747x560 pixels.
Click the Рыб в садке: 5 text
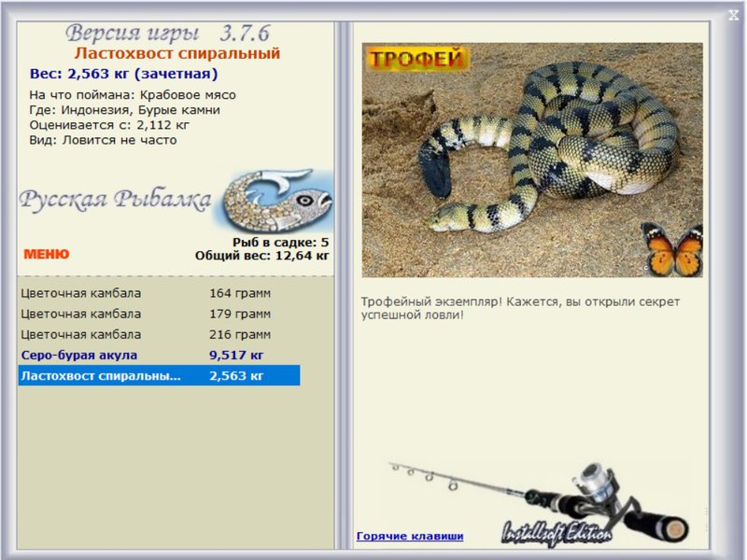[281, 243]
